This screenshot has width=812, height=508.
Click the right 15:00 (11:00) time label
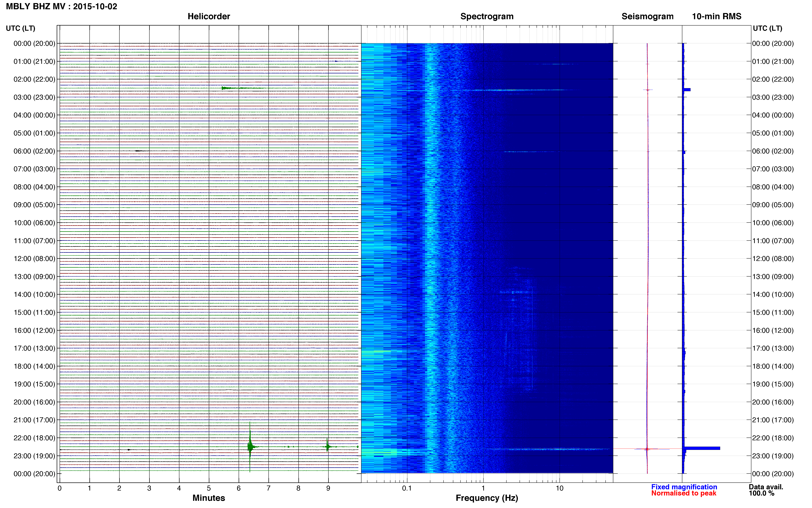pos(773,312)
